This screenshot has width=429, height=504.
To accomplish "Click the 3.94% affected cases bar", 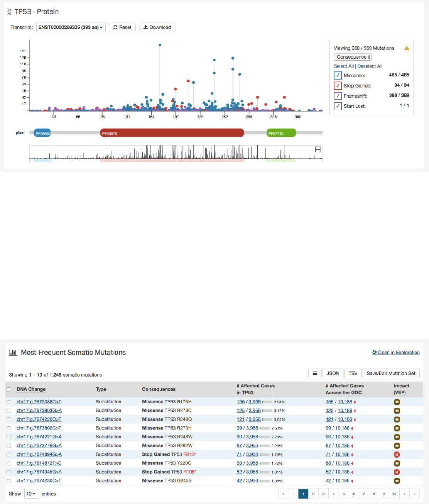I will tap(267, 402).
